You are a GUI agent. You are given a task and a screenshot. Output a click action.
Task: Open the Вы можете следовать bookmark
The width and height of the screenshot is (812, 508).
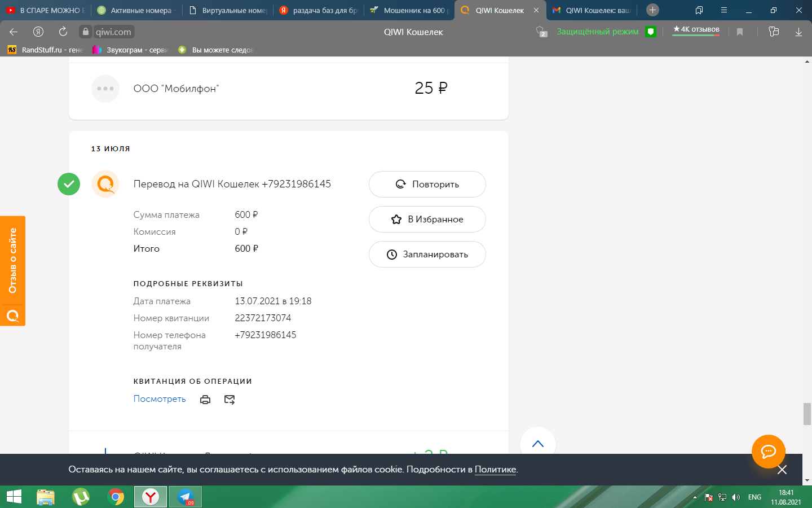(215, 50)
